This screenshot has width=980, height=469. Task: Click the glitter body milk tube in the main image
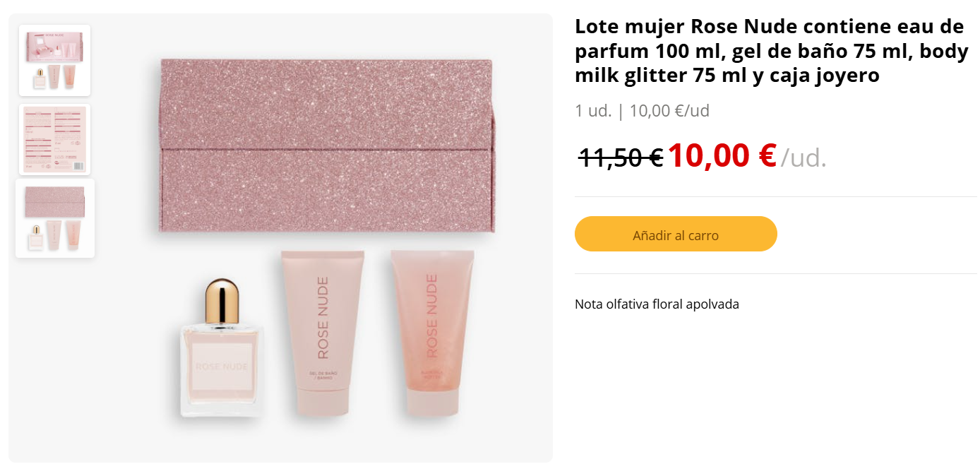[x=432, y=333]
